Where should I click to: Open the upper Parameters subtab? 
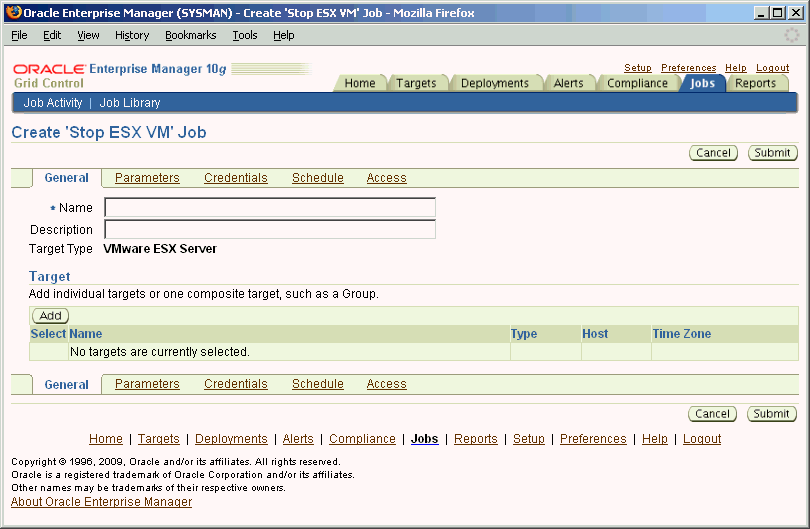click(x=147, y=178)
